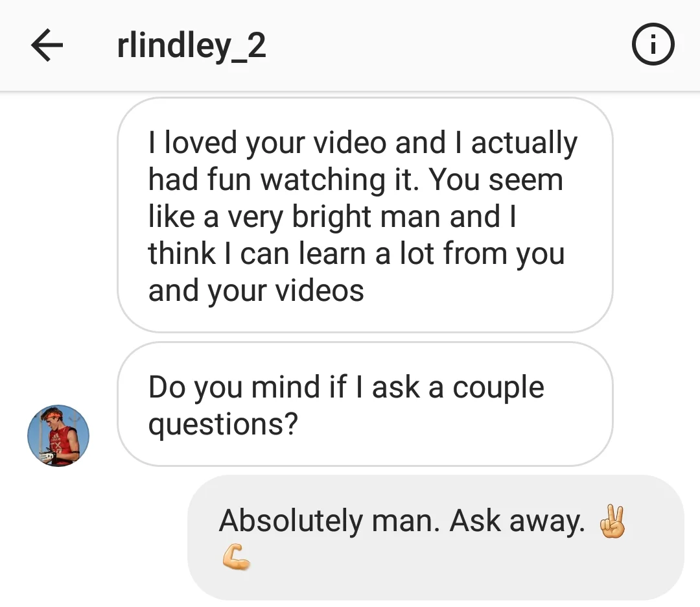700x607 pixels.
Task: Go back using the left arrow
Action: (x=47, y=45)
